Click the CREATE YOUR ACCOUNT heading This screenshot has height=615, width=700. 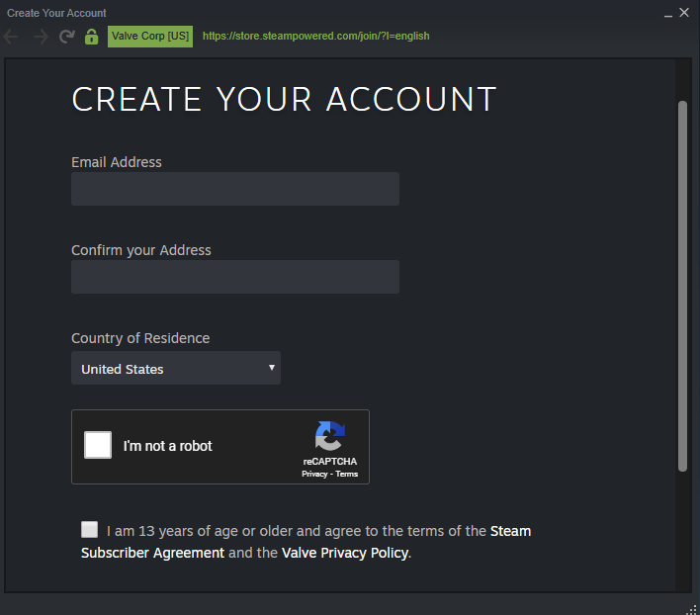tap(284, 99)
